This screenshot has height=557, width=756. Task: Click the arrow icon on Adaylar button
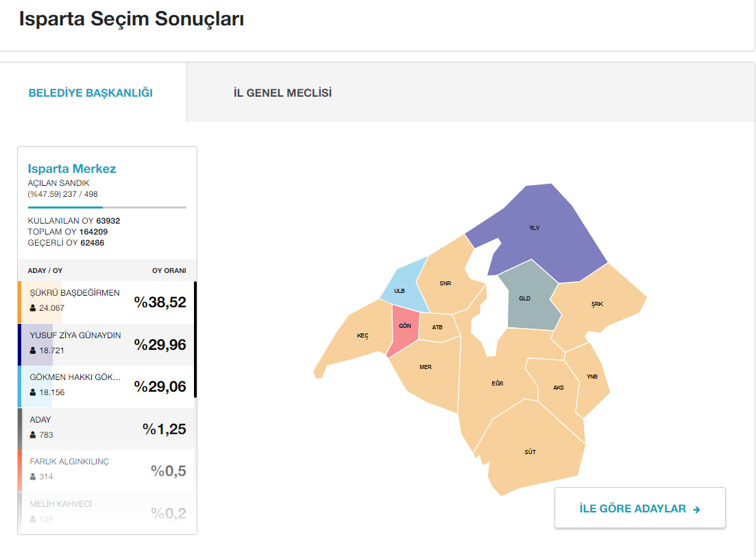[696, 509]
